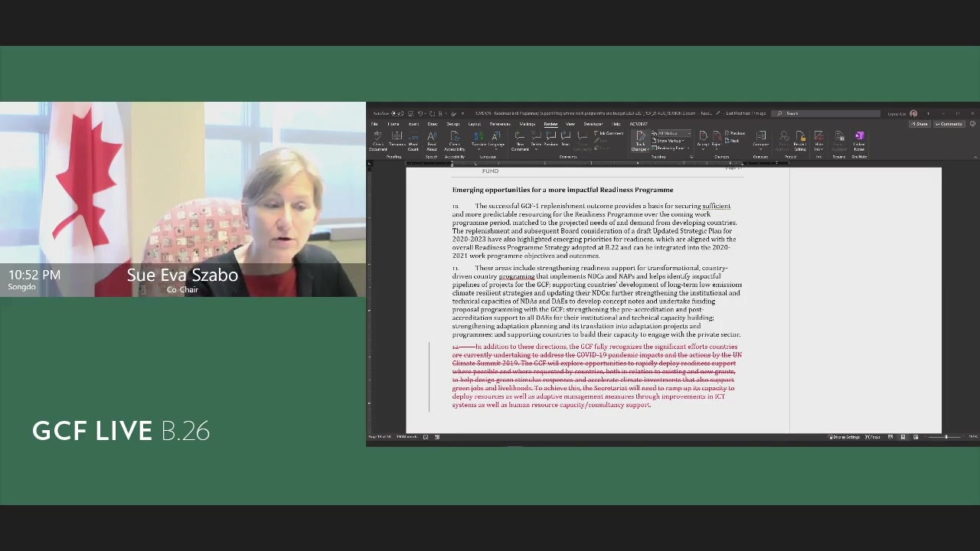
Task: Go to the Mailings tab
Action: (x=528, y=124)
